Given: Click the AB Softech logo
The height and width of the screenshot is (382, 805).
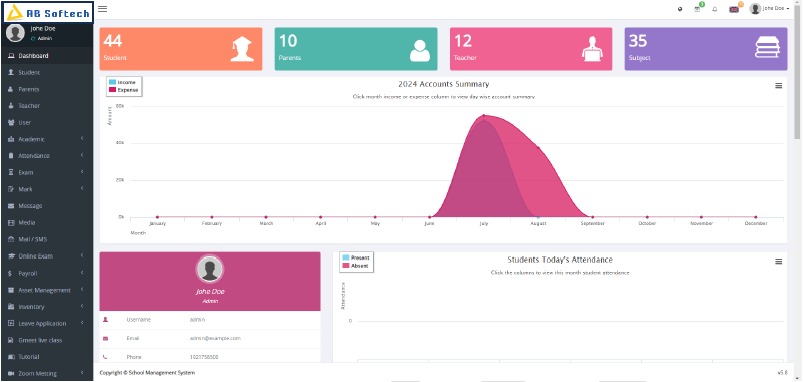Looking at the screenshot, I should click(47, 12).
